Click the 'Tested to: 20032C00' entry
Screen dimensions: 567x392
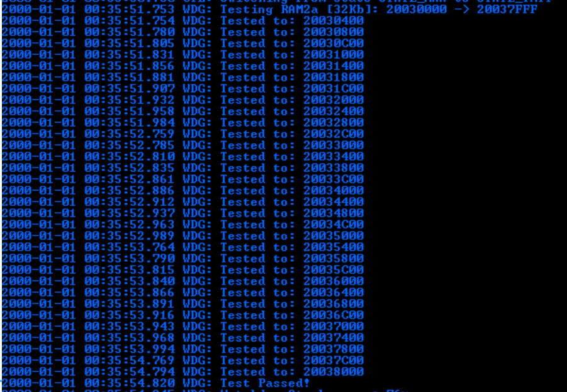(292, 134)
